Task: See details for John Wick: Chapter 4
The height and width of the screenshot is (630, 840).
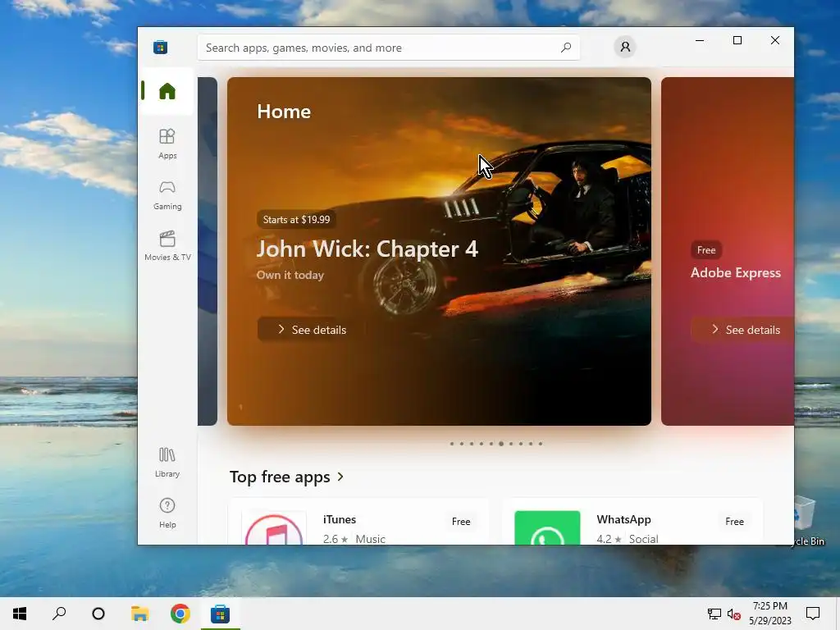Action: click(x=312, y=330)
